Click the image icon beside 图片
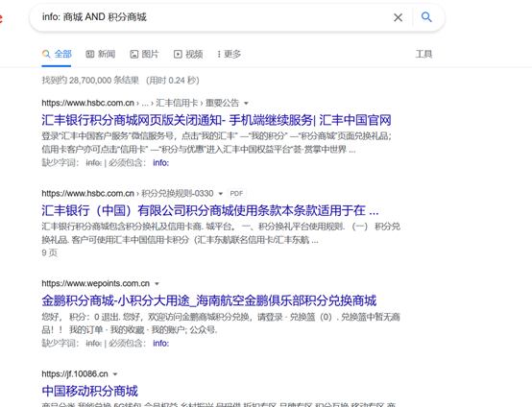 (x=134, y=54)
